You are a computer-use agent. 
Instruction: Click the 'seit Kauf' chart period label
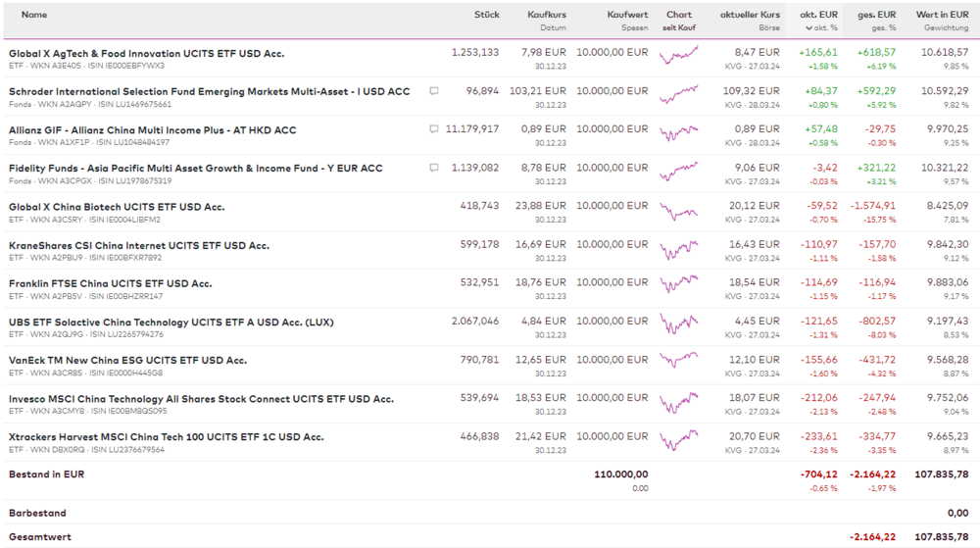click(x=678, y=27)
